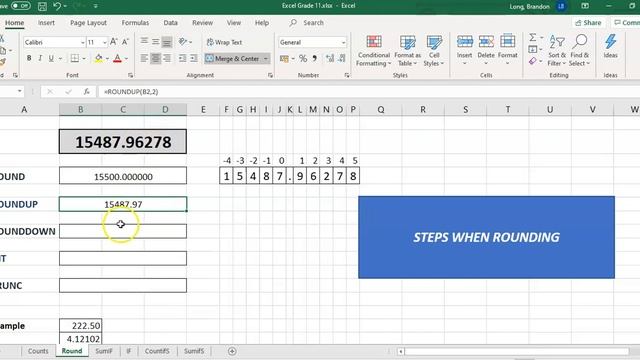
Task: Open the Home ribbon tab
Action: 14,23
